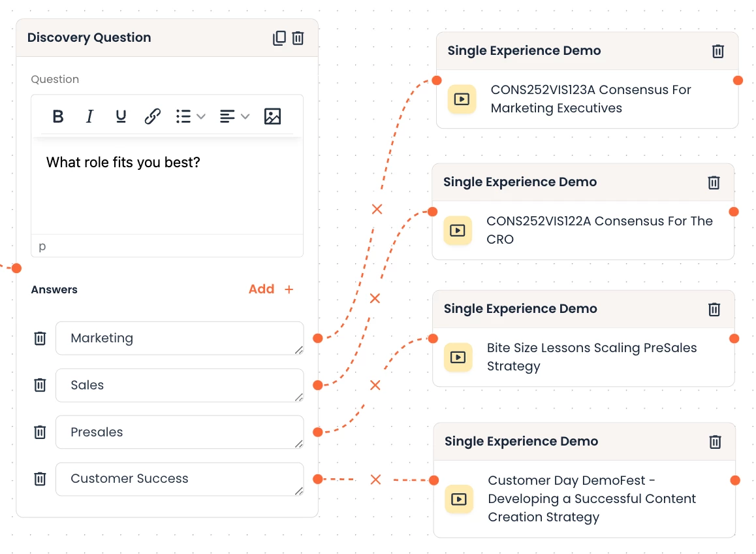The image size is (756, 554).
Task: Insert an image into the question
Action: coord(272,116)
